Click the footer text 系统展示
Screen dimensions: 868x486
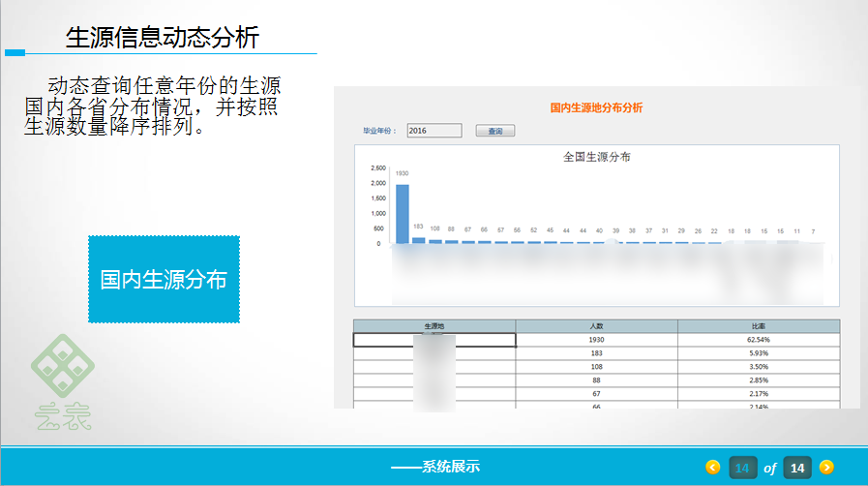[x=451, y=467]
